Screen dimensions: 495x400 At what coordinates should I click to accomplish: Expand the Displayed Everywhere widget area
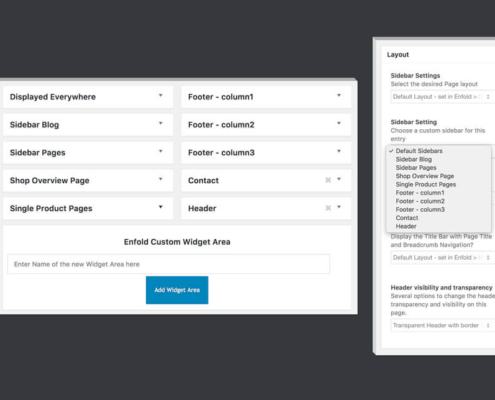click(161, 95)
